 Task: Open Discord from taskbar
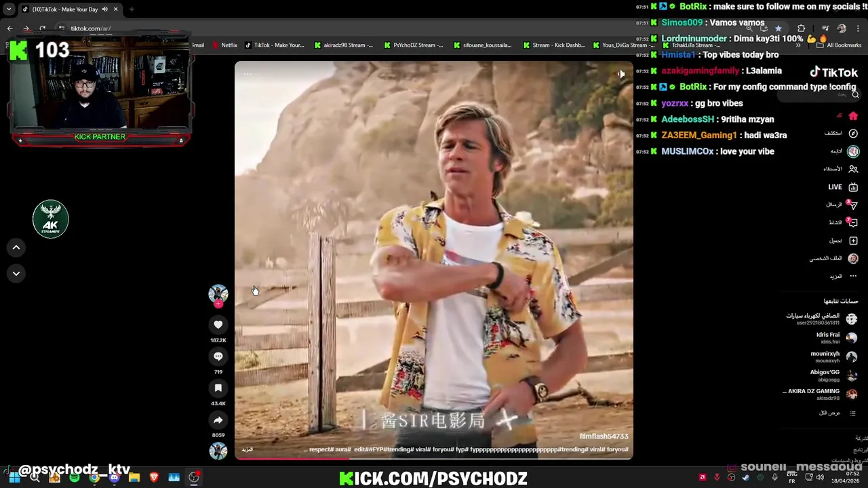[x=114, y=478]
